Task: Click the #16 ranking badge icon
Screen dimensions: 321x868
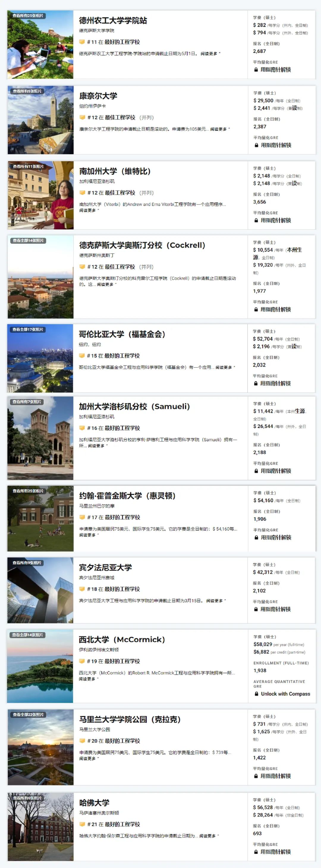Action: click(82, 428)
